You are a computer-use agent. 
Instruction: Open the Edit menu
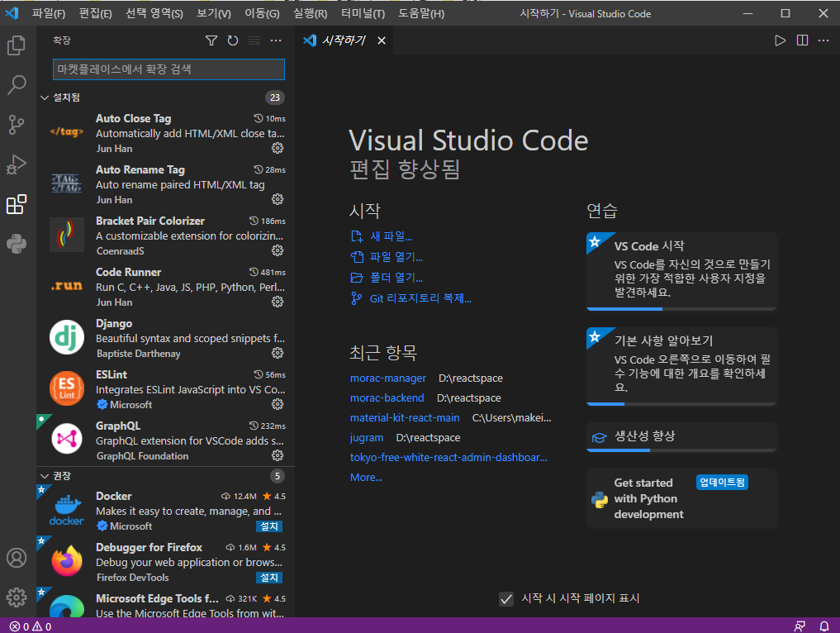point(95,13)
